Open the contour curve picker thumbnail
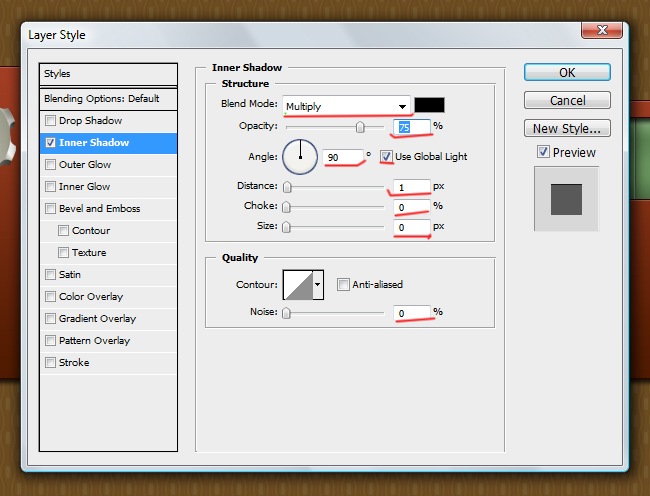This screenshot has width=650, height=496. point(297,285)
